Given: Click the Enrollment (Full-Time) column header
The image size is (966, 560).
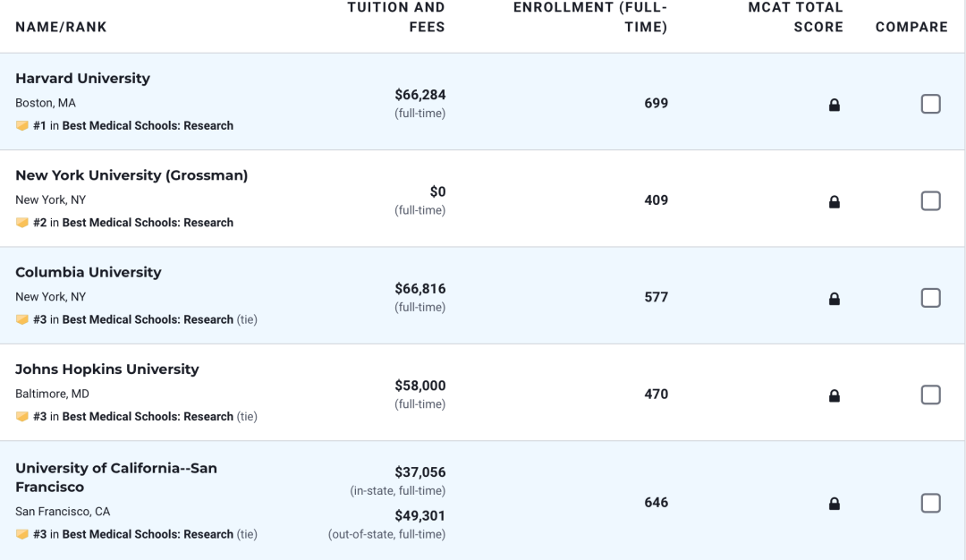Looking at the screenshot, I should pyautogui.click(x=590, y=17).
